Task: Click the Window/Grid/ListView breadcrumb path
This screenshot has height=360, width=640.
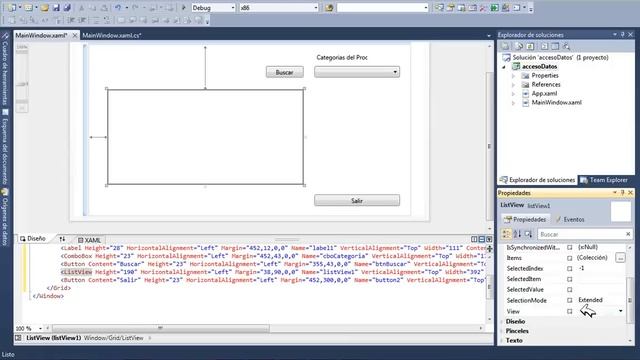Action: [113, 338]
